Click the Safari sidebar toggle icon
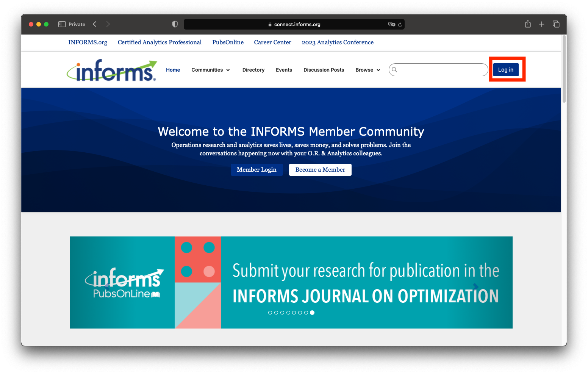 coord(62,24)
